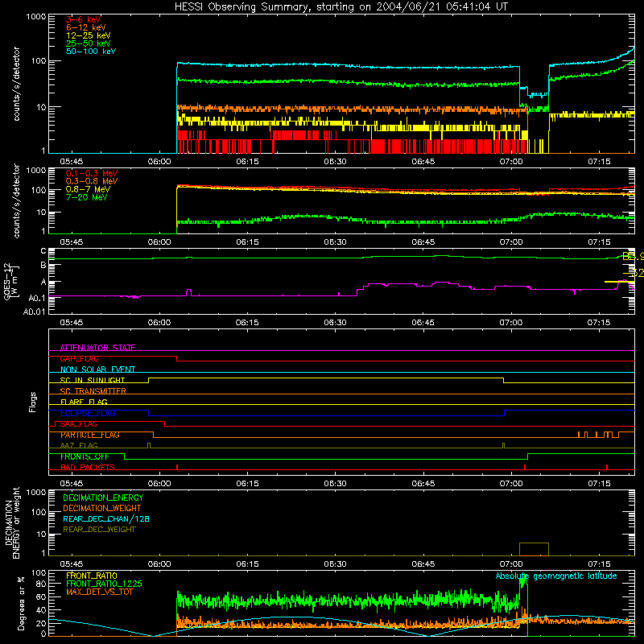Click the HESSI Observing Summary title text

tap(341, 7)
